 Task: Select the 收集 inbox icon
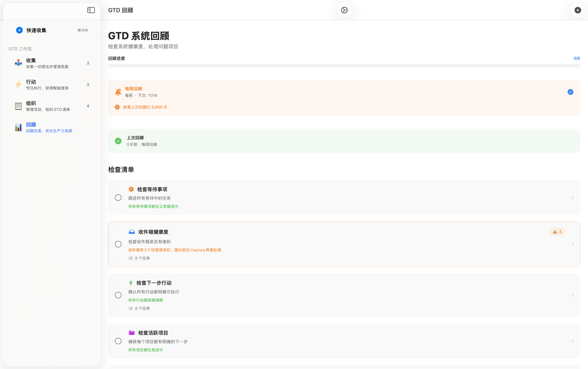pos(18,63)
